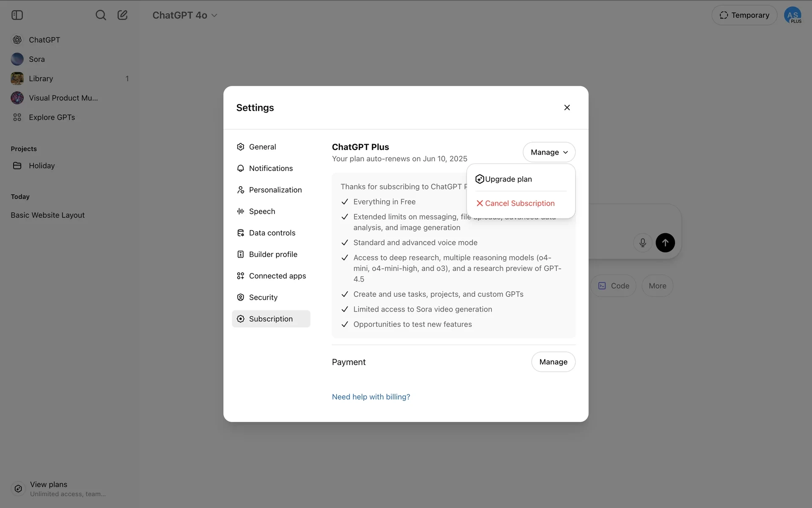Click Everything in Free text
The height and width of the screenshot is (508, 812).
tap(384, 202)
